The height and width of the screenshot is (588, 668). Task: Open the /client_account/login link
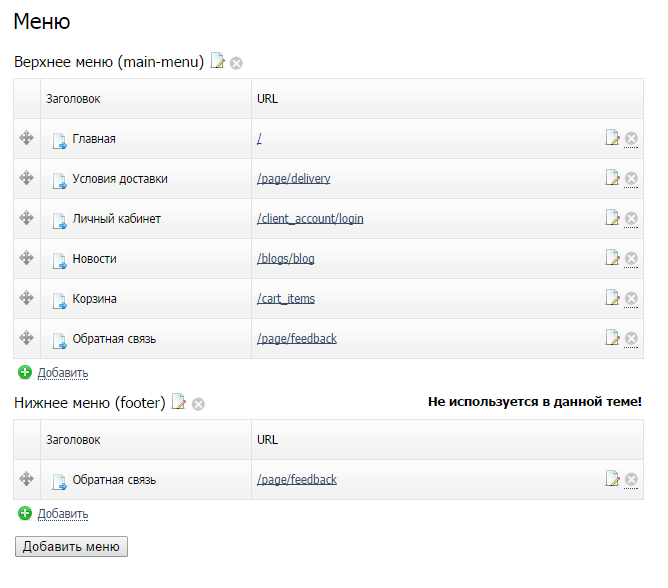(x=310, y=219)
